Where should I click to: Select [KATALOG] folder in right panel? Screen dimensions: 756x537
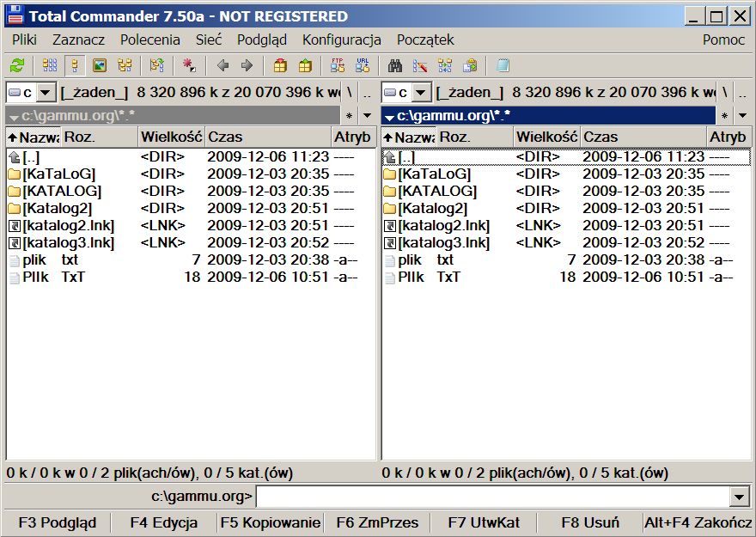[x=566, y=191]
